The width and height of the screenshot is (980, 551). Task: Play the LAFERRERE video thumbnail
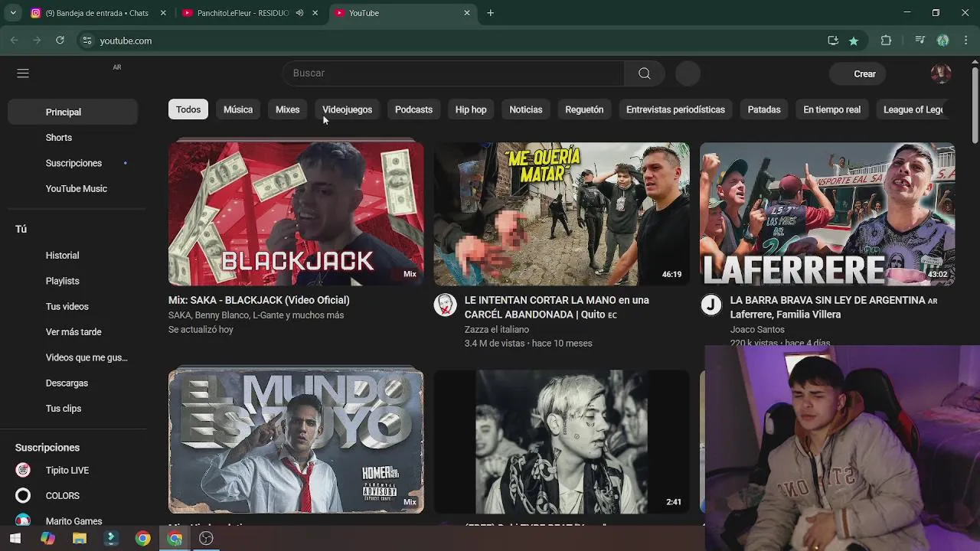(x=827, y=214)
